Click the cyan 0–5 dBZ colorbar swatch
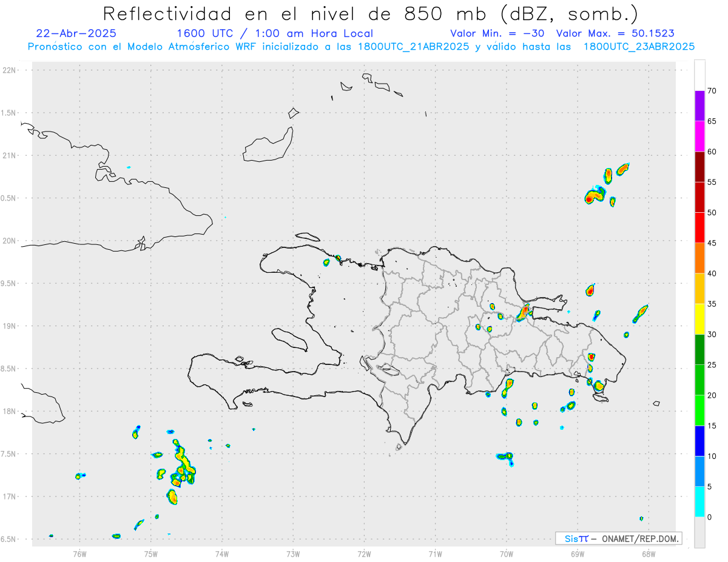Screen dimensions: 728x562 click(699, 502)
